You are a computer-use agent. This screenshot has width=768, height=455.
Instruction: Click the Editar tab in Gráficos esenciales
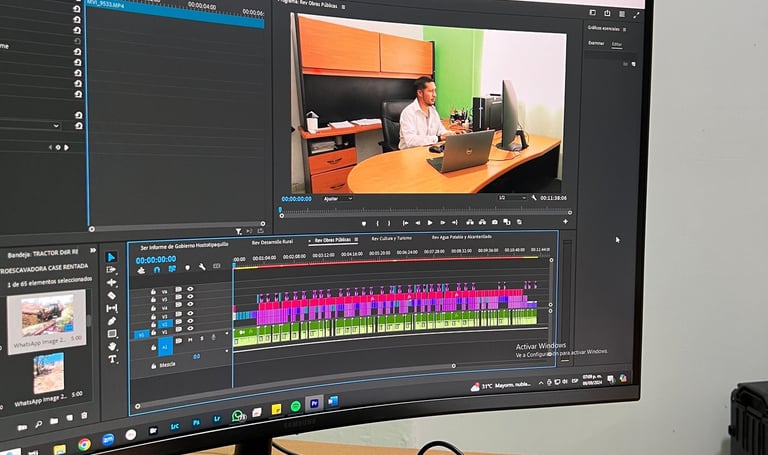pos(617,44)
